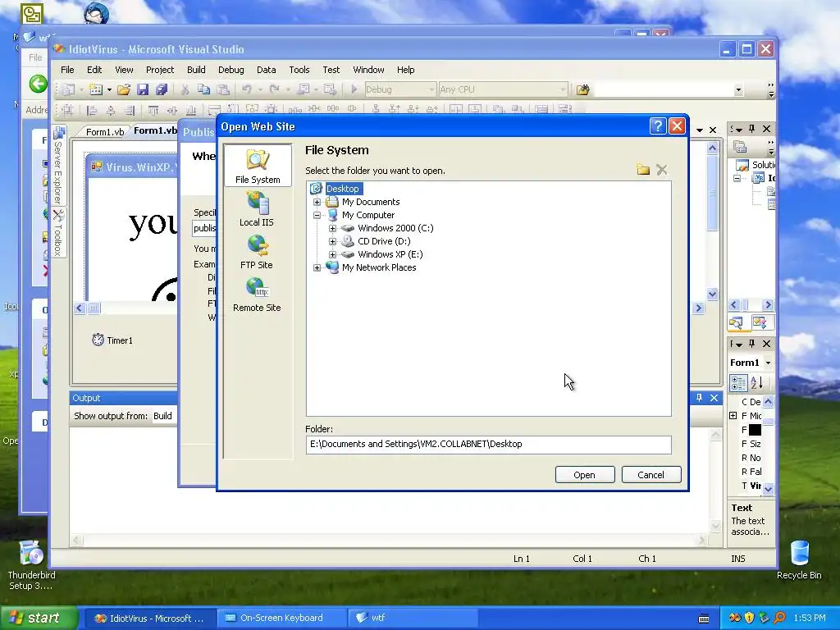Screen dimensions: 840x630
Task: Open the Build menu
Action: pyautogui.click(x=196, y=70)
